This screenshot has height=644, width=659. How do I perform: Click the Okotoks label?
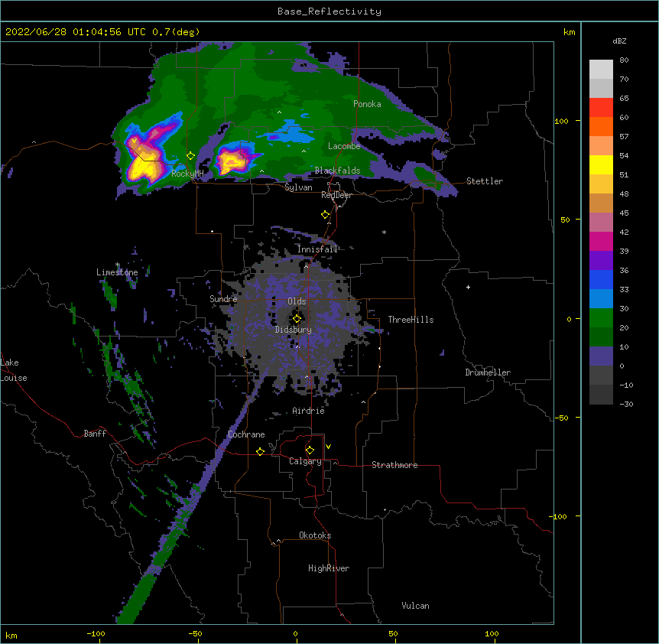click(x=315, y=535)
